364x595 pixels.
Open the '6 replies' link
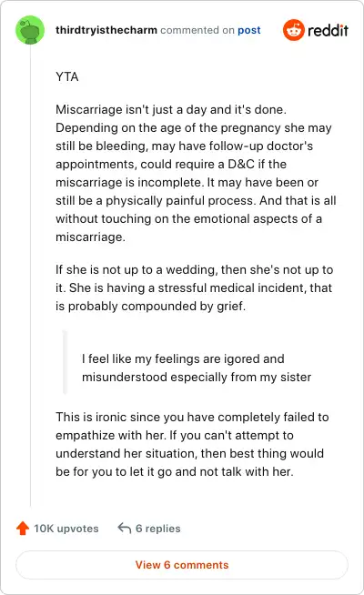[x=158, y=529]
